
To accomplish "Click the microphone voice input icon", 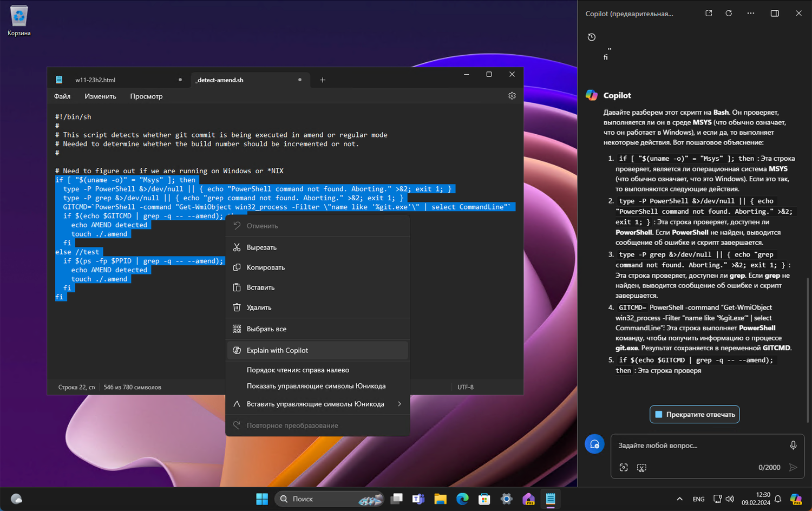I will pyautogui.click(x=793, y=445).
